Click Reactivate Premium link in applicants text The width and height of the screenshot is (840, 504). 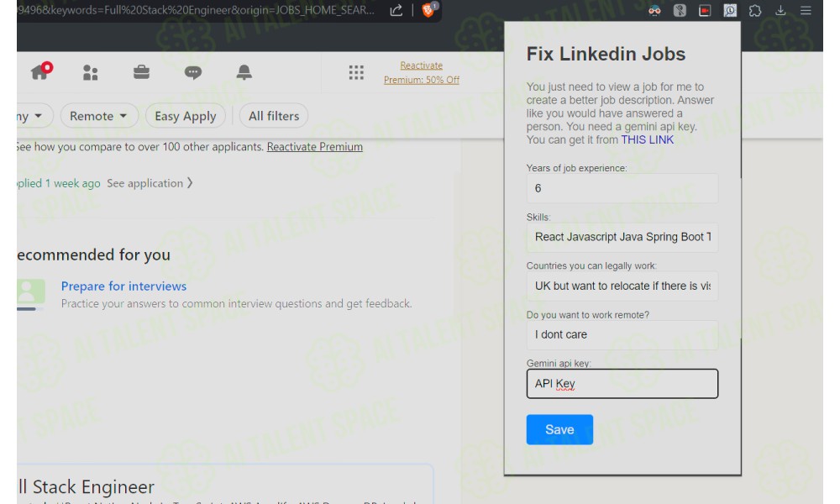click(314, 147)
